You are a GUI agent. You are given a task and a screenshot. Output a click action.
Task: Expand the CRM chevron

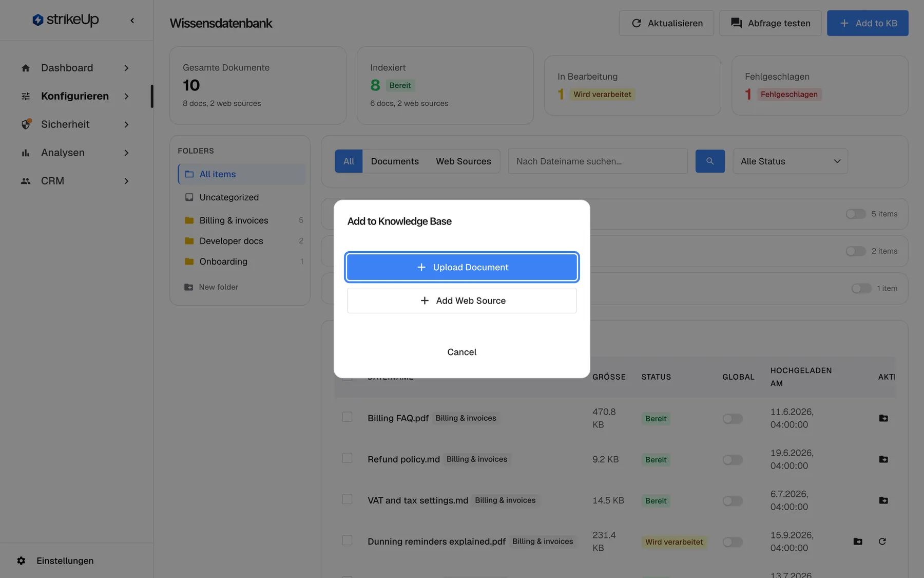click(126, 181)
